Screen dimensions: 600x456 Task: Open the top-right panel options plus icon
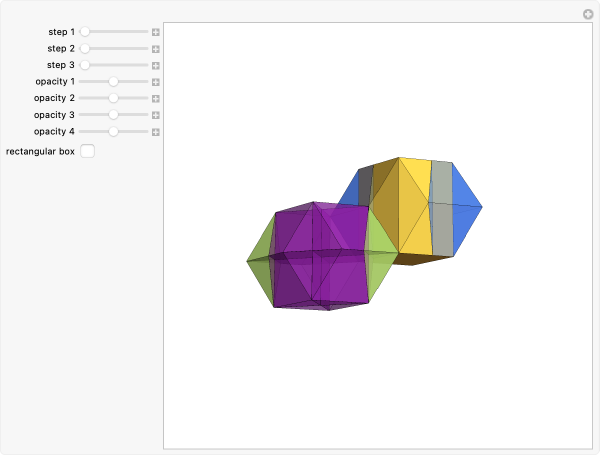[588, 14]
